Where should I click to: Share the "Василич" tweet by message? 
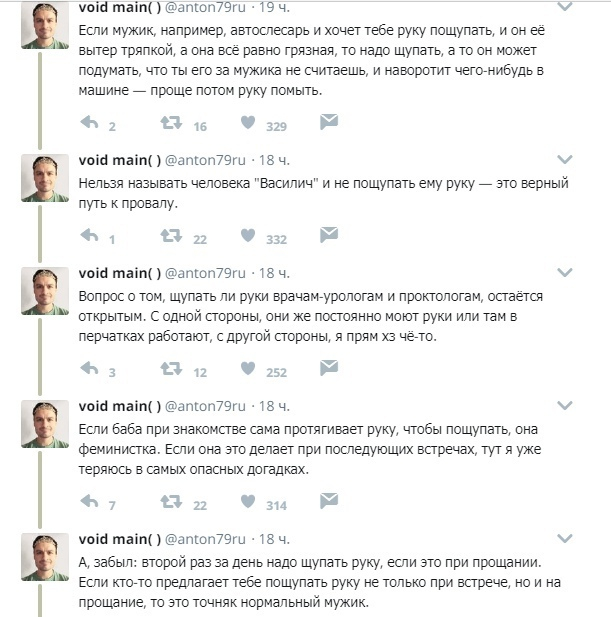click(328, 236)
